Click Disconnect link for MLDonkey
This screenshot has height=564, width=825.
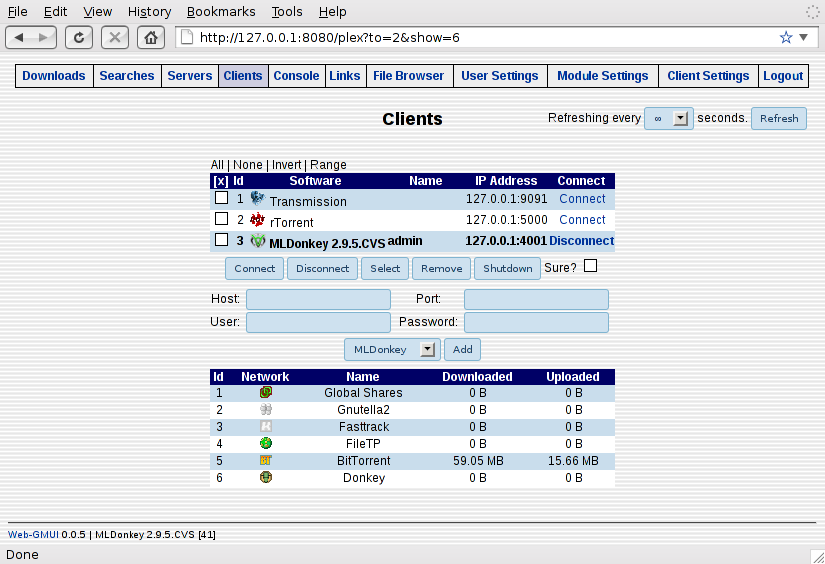coord(581,241)
